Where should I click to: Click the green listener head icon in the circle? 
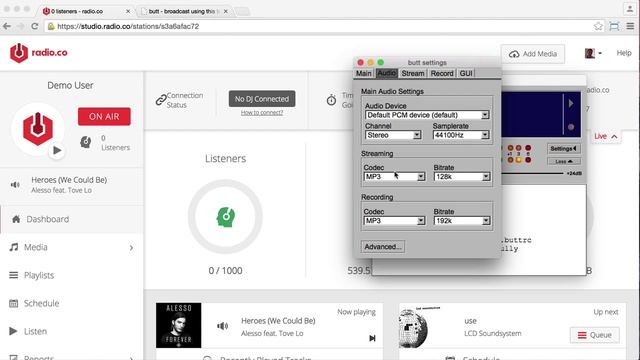[225, 217]
